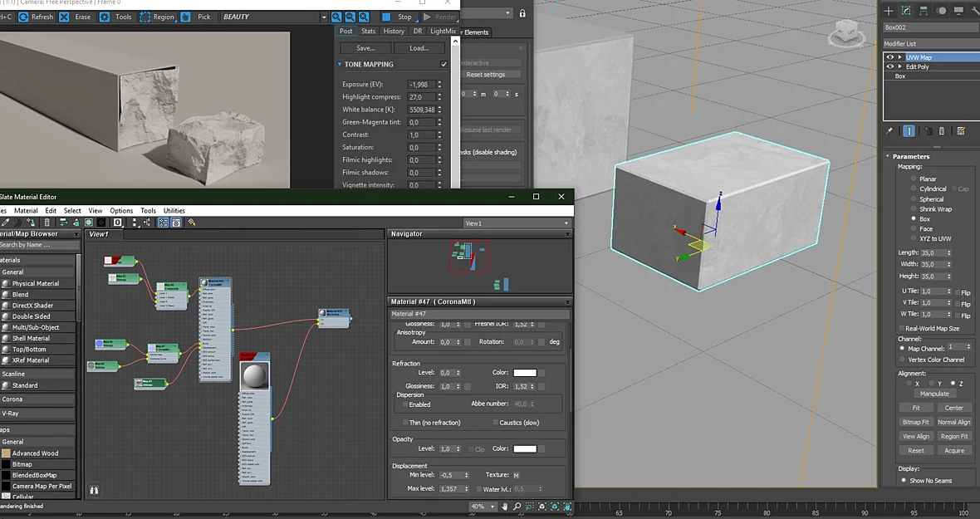This screenshot has height=519, width=980.
Task: Select the Zoom Region tool in Slate editor
Action: (529, 507)
